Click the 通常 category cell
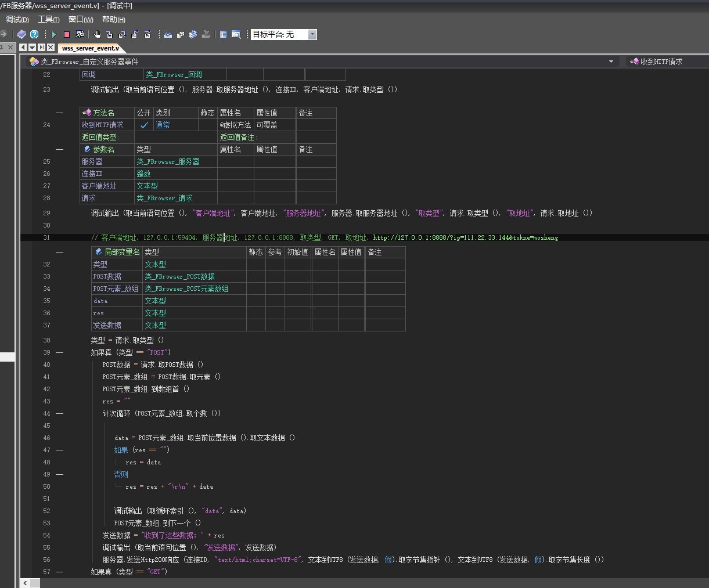 pos(176,125)
